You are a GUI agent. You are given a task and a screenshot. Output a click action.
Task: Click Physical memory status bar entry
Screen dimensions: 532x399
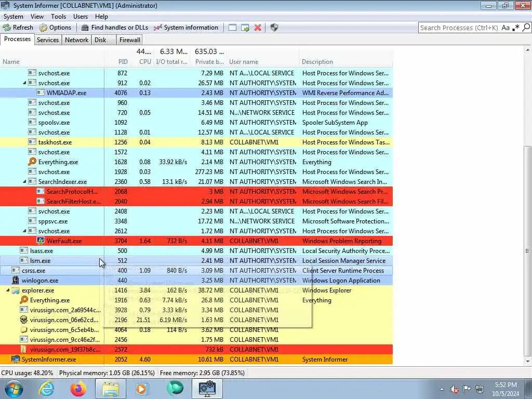click(x=107, y=373)
